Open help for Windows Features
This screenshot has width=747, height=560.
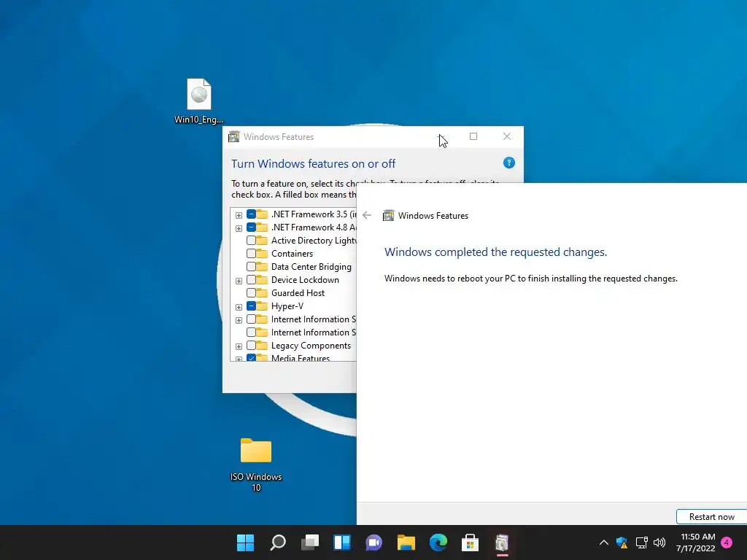(x=508, y=163)
